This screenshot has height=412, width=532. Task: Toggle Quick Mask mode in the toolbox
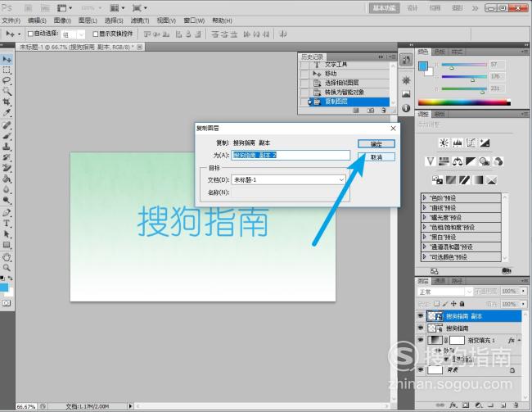pyautogui.click(x=7, y=303)
